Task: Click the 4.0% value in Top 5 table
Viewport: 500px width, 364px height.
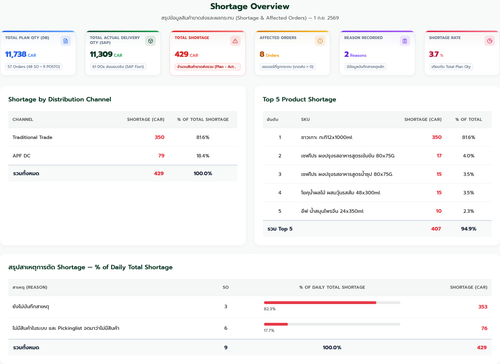Action: (x=468, y=156)
